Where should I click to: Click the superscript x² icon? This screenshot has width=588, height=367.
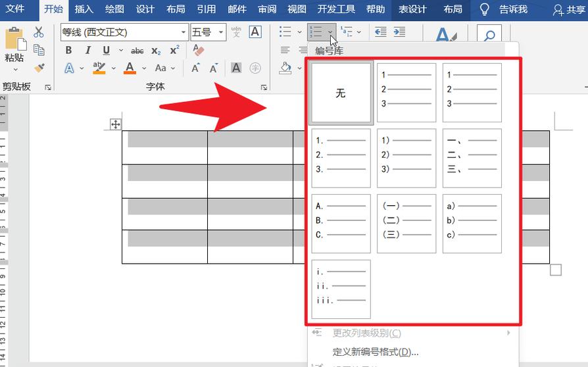click(x=174, y=50)
